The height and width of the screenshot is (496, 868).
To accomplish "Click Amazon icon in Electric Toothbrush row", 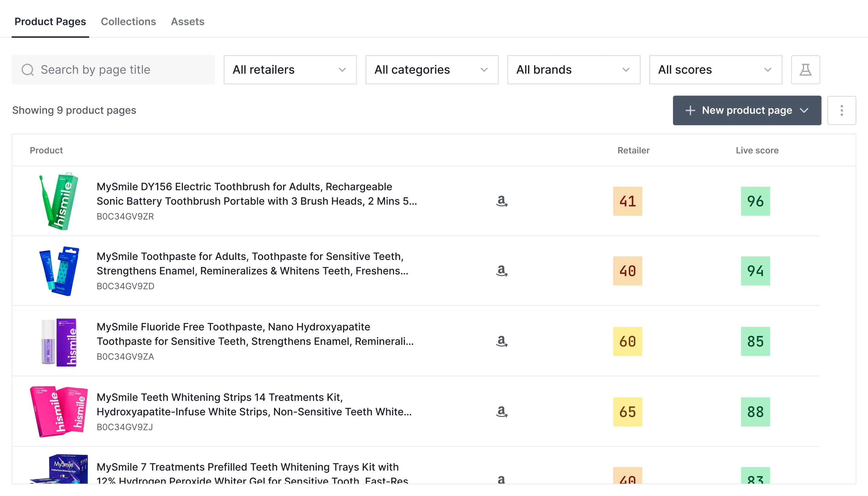I will coord(502,201).
